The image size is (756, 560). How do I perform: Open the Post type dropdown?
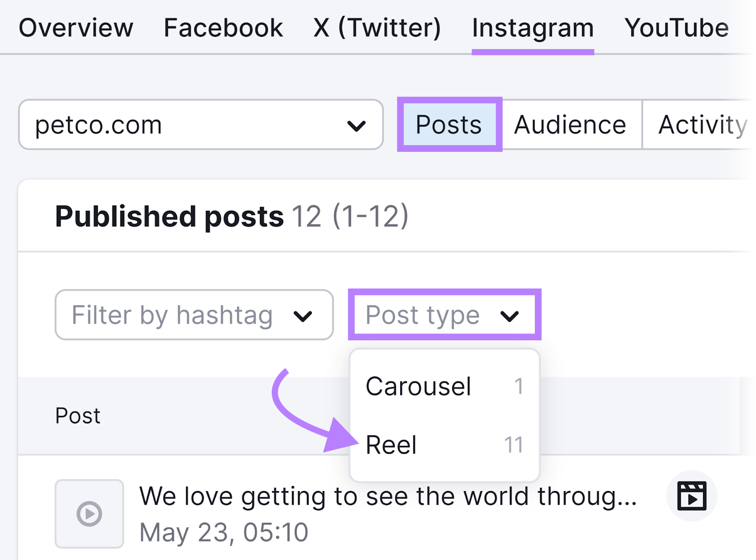[x=444, y=315]
